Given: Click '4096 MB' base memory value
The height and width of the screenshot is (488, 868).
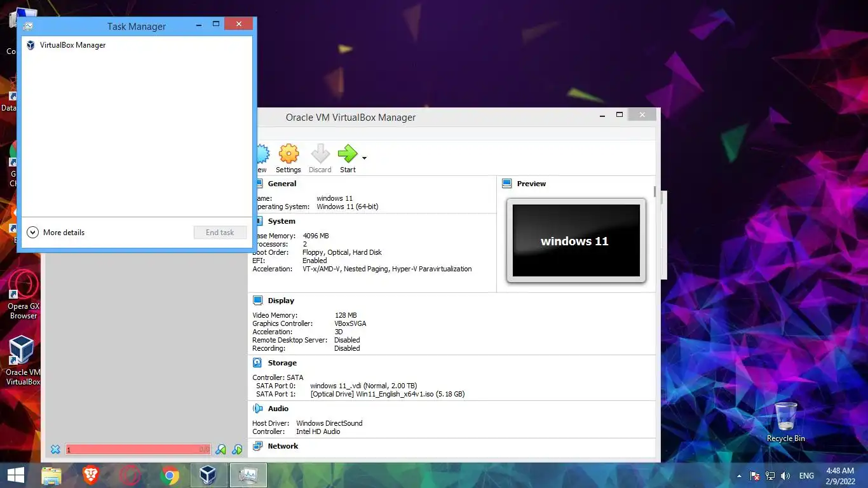Looking at the screenshot, I should [x=316, y=236].
